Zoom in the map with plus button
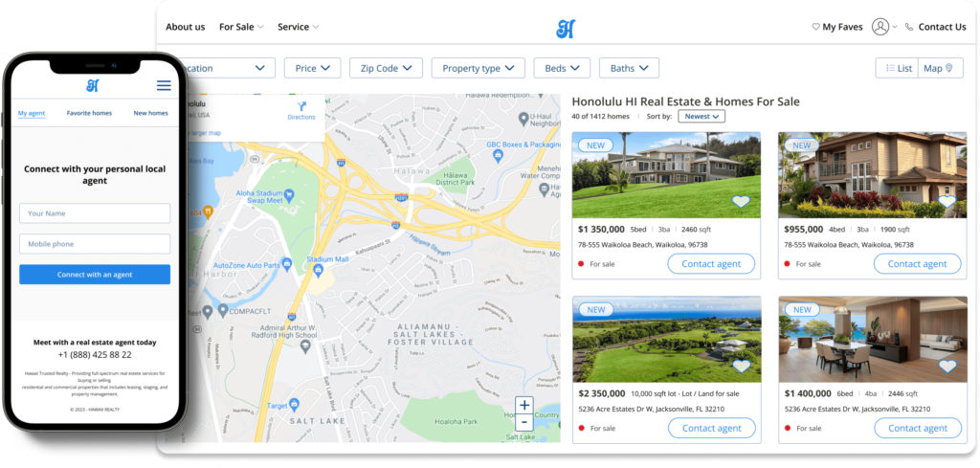Viewport: 980px width, 468px height. pyautogui.click(x=524, y=405)
